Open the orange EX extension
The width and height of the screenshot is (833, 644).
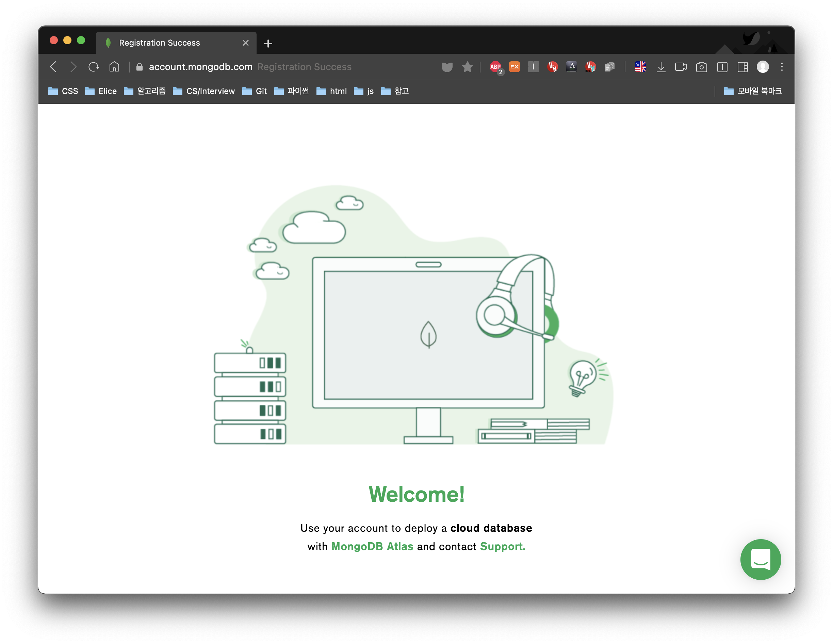[514, 67]
